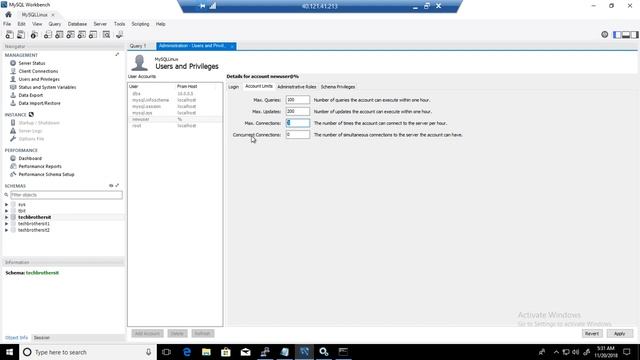Click in the Filter objects search box

point(66,195)
